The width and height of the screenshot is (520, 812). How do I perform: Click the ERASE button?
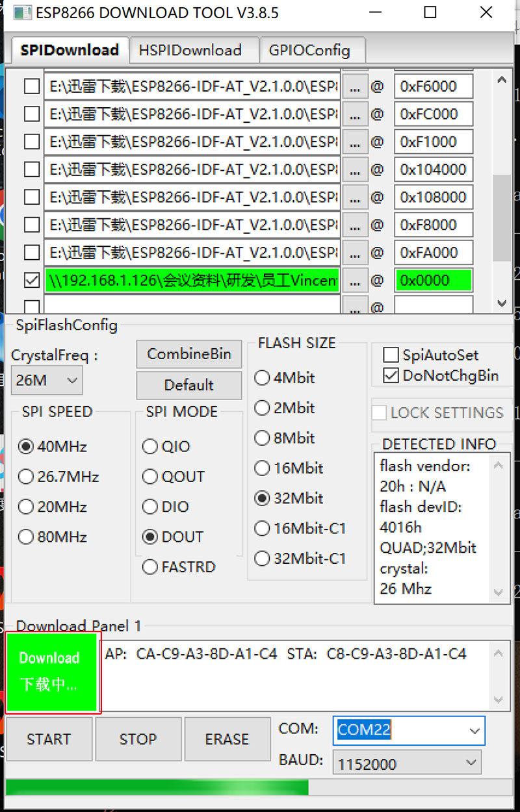coord(227,739)
